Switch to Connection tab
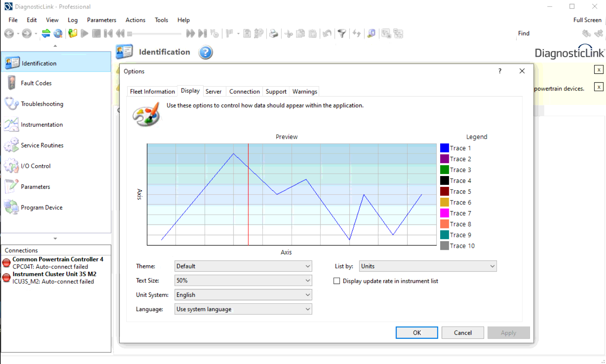Viewport: 606px width, 364px height. pos(244,92)
